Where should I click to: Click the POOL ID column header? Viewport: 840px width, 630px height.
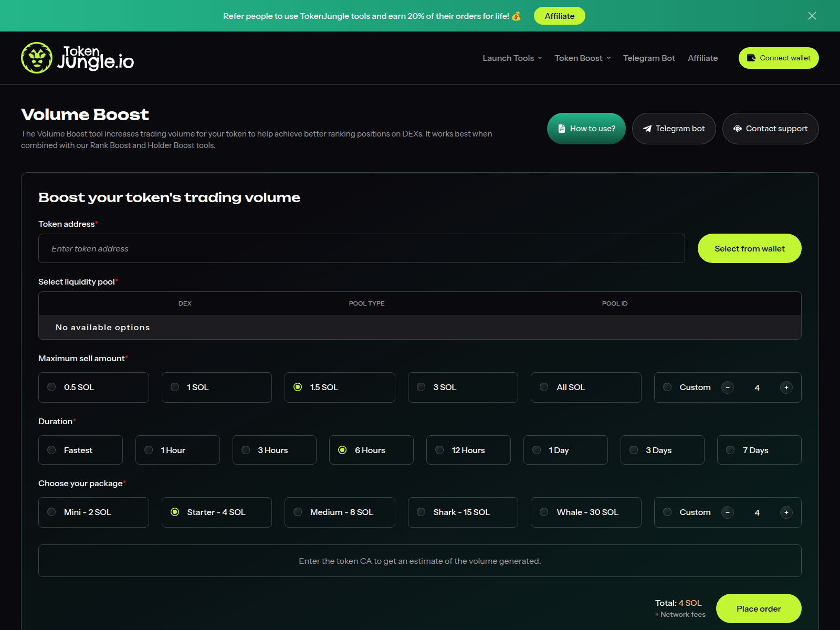click(615, 303)
